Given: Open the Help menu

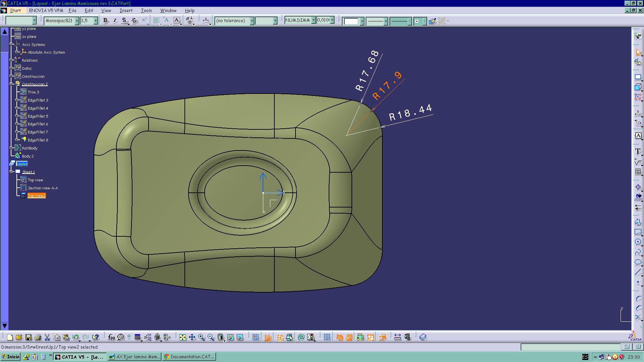Looking at the screenshot, I should [x=190, y=10].
